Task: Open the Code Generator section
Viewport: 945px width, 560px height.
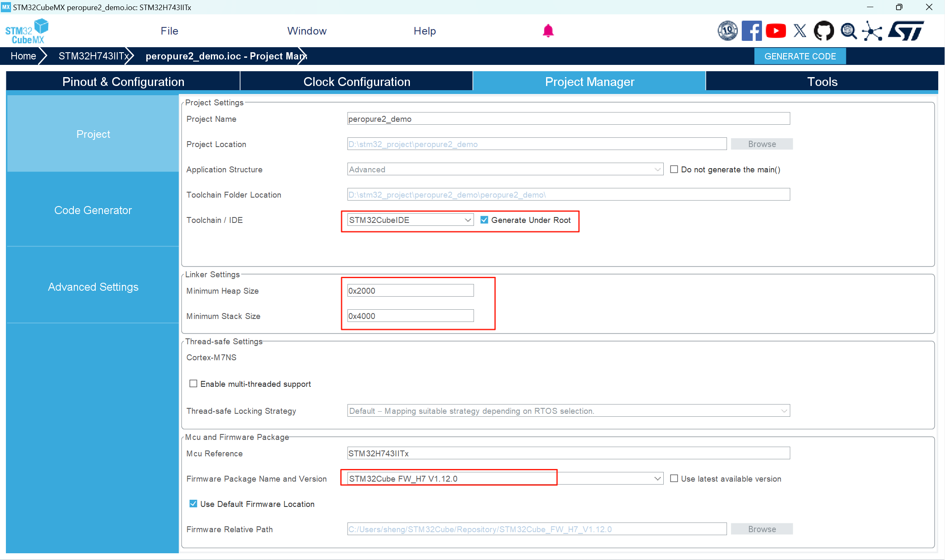Action: pos(93,210)
